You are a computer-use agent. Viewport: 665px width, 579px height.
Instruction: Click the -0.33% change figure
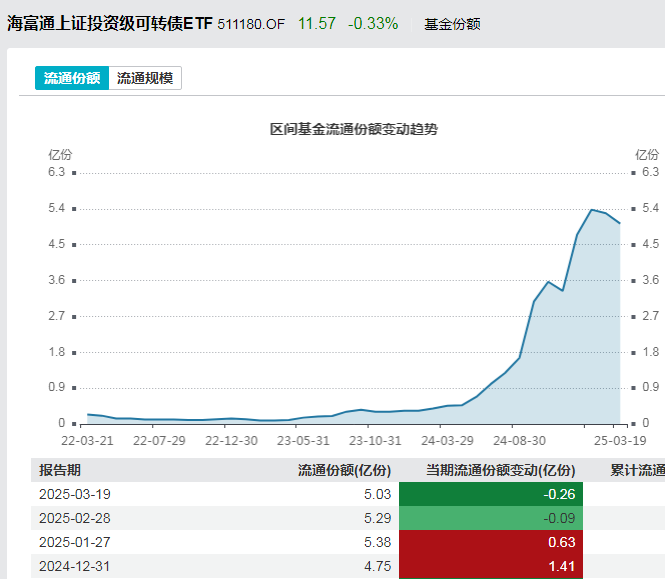pos(372,22)
